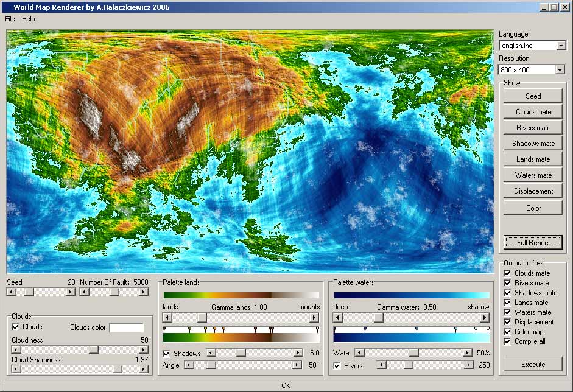The height and width of the screenshot is (392, 573).
Task: Click Number Of Faults slider's left arrow
Action: [x=84, y=292]
